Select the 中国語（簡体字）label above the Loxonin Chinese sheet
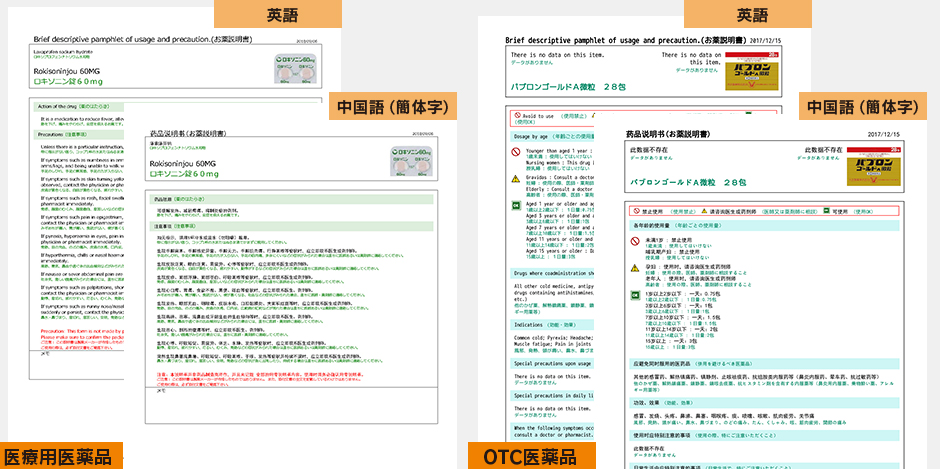Viewport: 940px width, 469px height. [x=393, y=107]
